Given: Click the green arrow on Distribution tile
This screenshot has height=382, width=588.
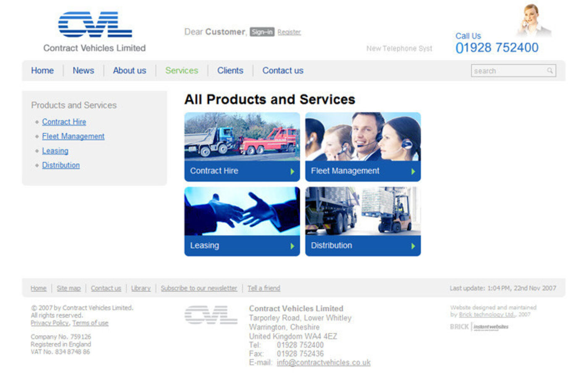Looking at the screenshot, I should [413, 246].
